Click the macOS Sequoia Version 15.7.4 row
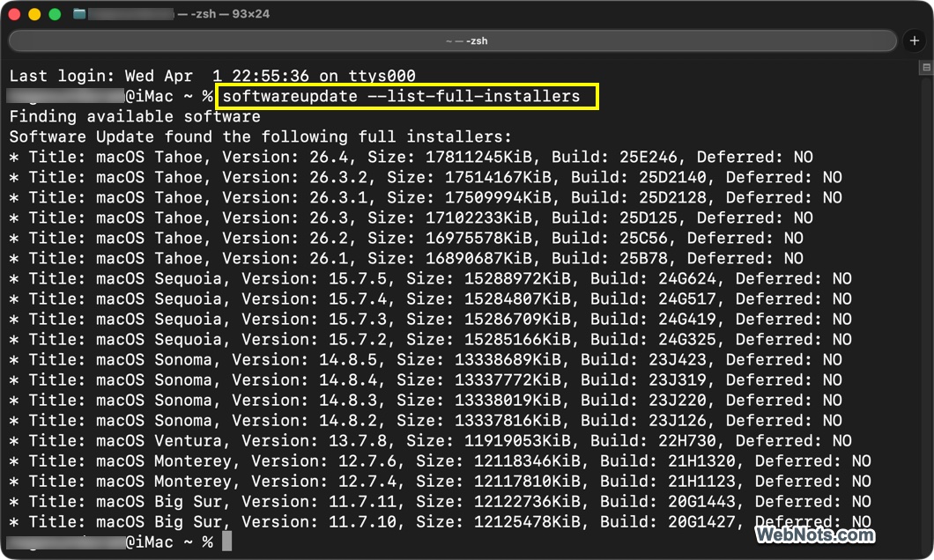Screen dimensions: 934x560 tap(430, 298)
